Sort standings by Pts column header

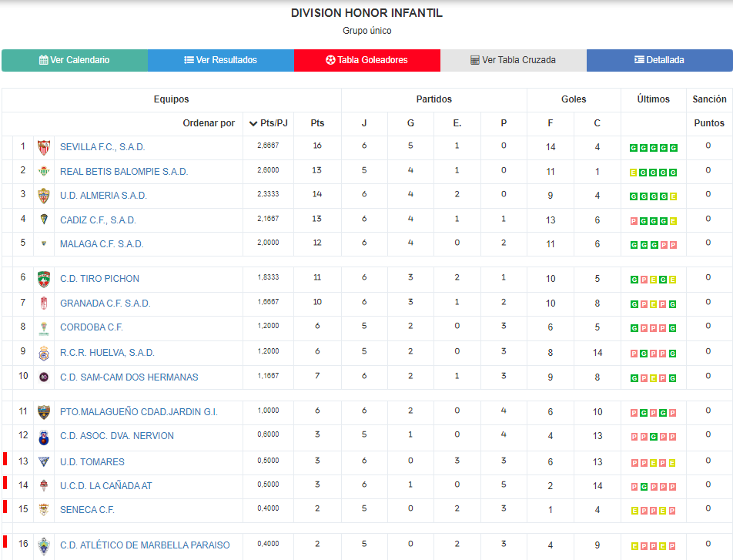pyautogui.click(x=317, y=123)
